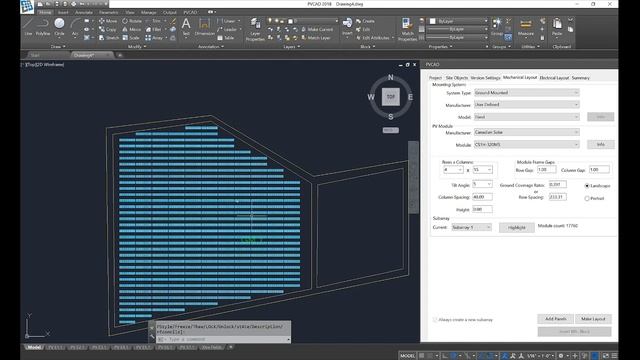Select the Portrait orientation option
Viewport: 640px width, 360px height.
(587, 198)
